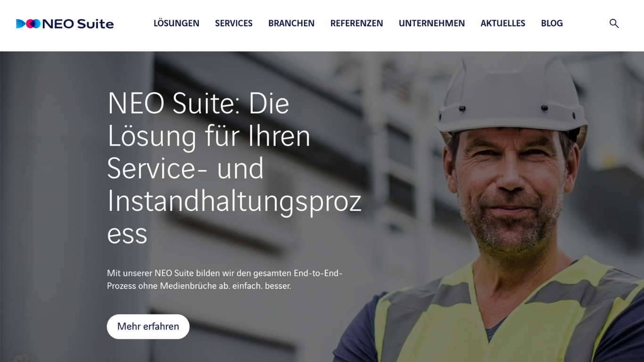Expand the UNTERNEHMEN navigation entry
Viewport: 644px width, 362px height.
tap(432, 23)
